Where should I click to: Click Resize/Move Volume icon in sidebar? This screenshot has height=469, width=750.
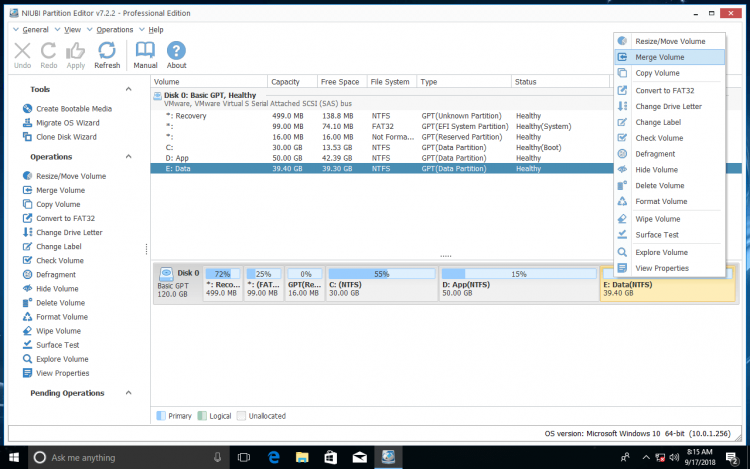coord(27,176)
